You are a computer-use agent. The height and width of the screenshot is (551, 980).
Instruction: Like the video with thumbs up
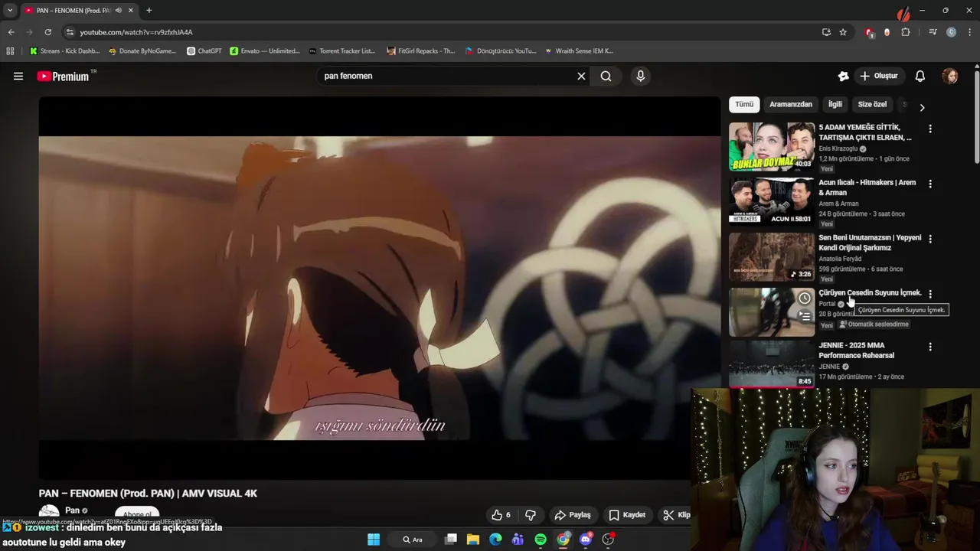point(501,515)
